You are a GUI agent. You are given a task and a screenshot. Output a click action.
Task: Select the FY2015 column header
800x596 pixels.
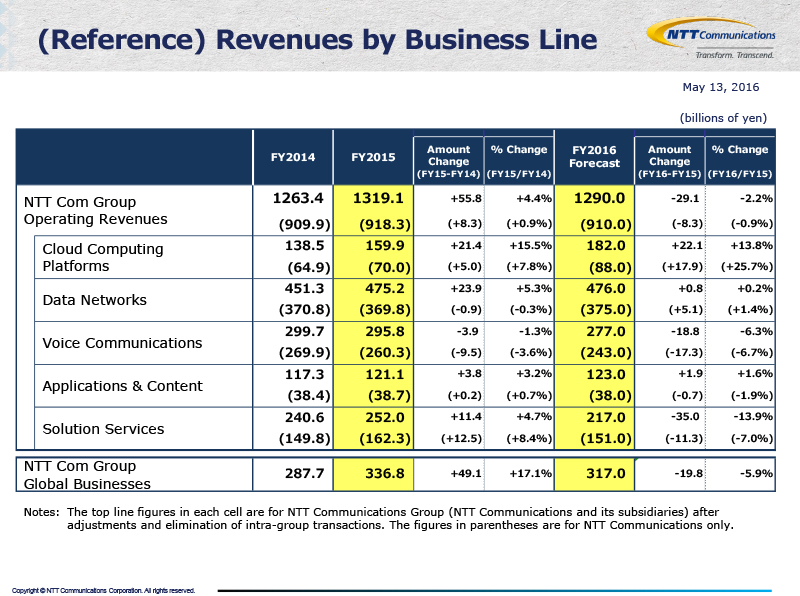[x=373, y=157]
